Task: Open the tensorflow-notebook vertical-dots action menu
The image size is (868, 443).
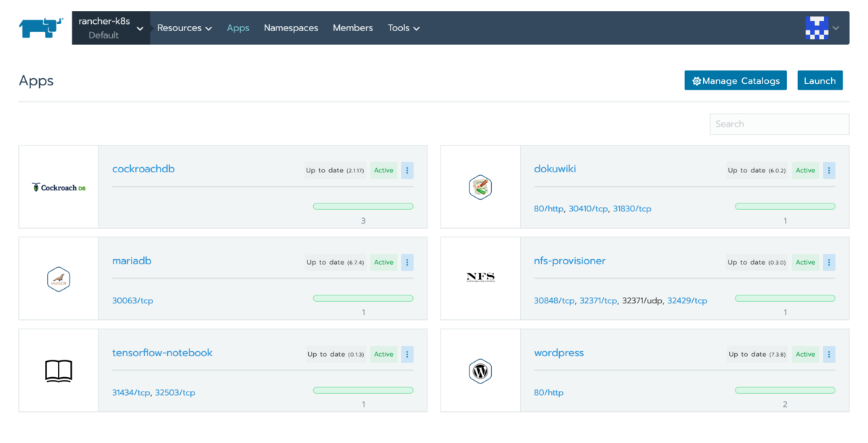Action: pos(407,355)
